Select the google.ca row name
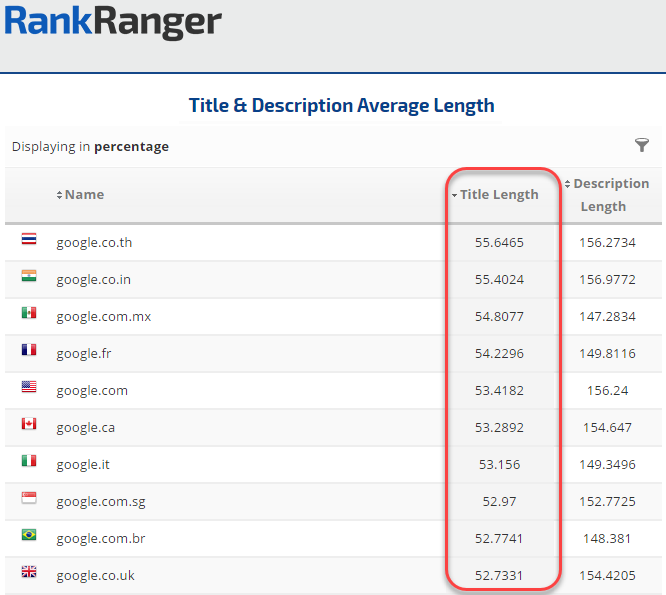 tap(85, 427)
